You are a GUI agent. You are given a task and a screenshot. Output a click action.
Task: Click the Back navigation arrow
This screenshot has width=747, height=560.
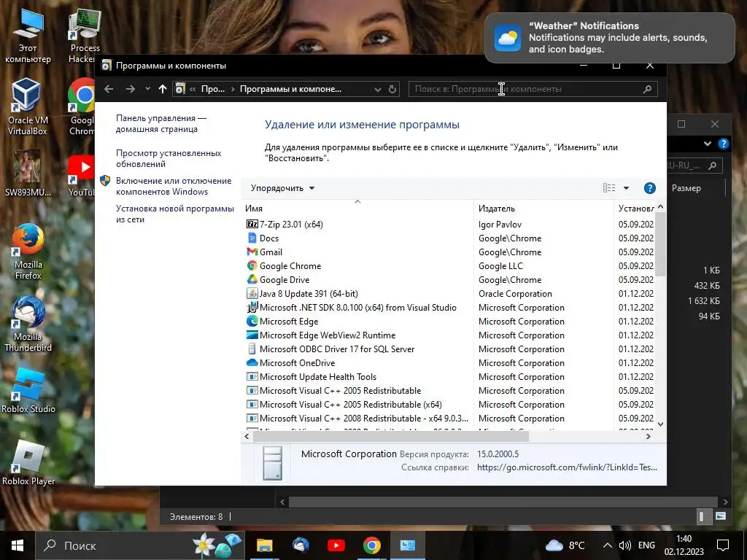click(109, 89)
